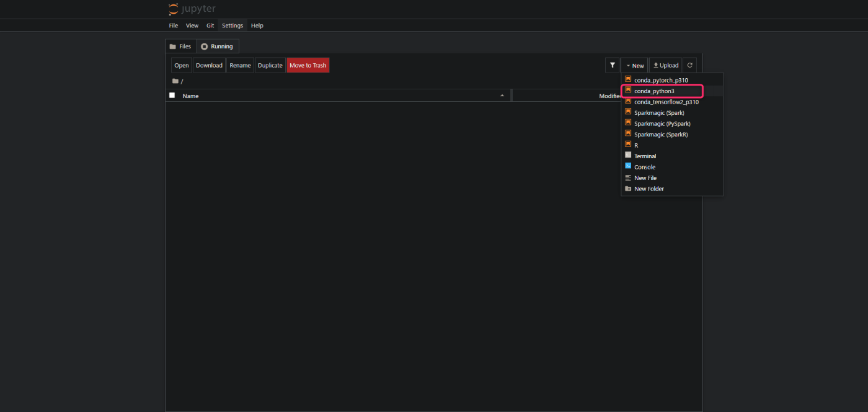The image size is (868, 412).
Task: Sort by Name column arrow
Action: 502,96
